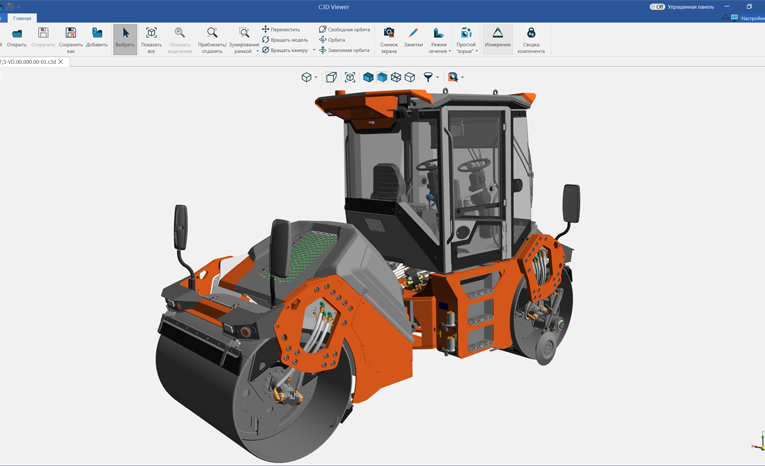
Task: Enable shaded without edges display mode
Action: [x=382, y=77]
